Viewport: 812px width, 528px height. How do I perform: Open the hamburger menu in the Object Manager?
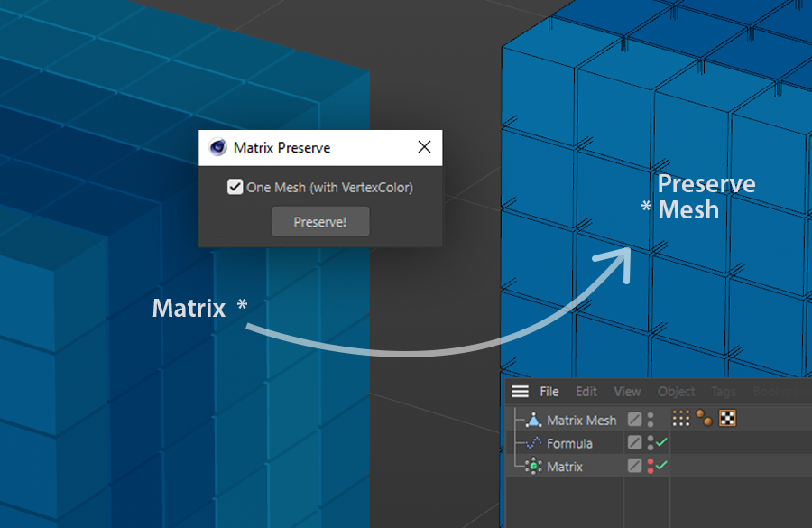tap(520, 391)
